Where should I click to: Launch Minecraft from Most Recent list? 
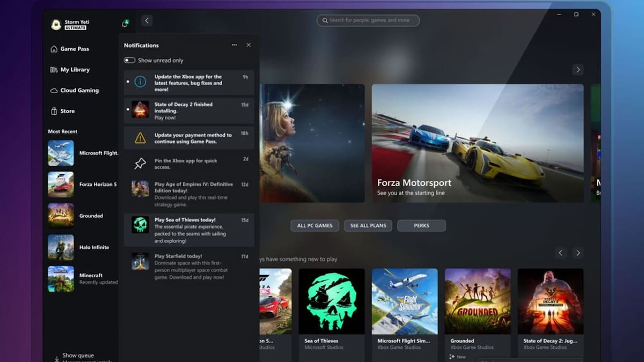click(x=83, y=279)
